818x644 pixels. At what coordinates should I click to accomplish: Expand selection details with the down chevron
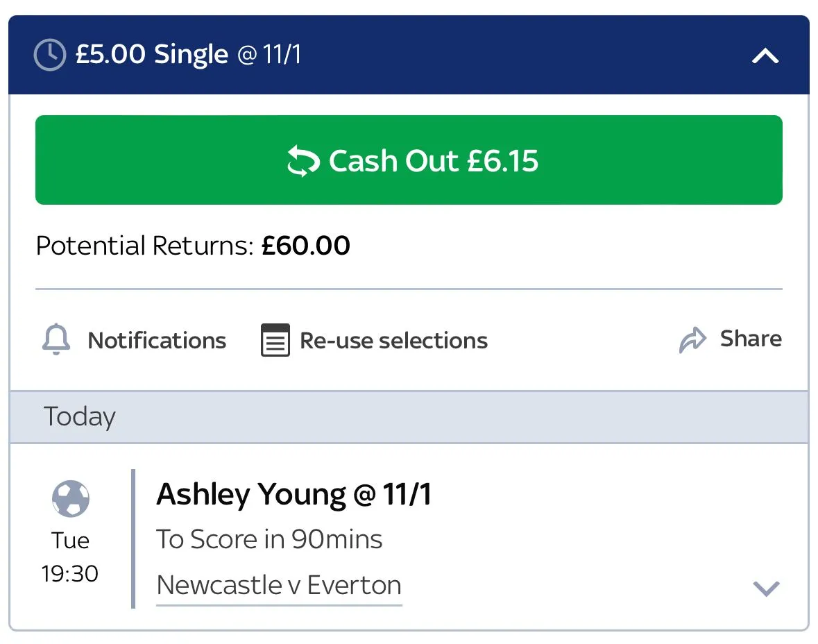click(x=766, y=588)
